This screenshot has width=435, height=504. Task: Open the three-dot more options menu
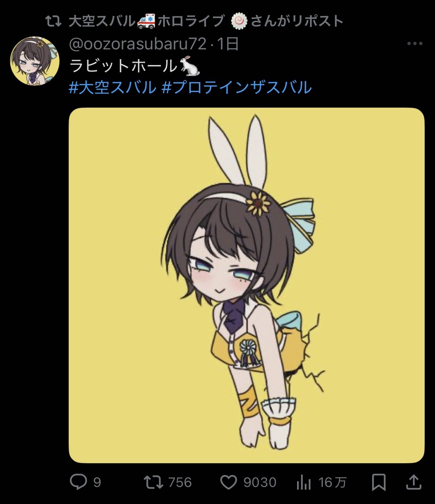pos(415,44)
